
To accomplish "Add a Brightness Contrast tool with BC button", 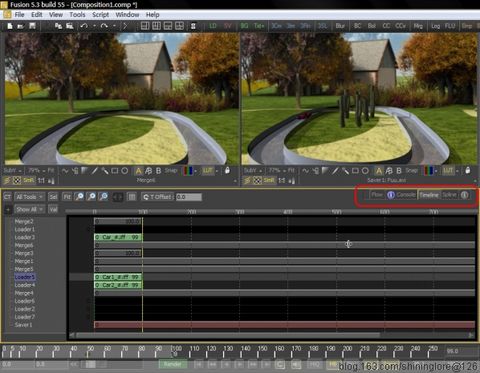I will click(x=357, y=26).
